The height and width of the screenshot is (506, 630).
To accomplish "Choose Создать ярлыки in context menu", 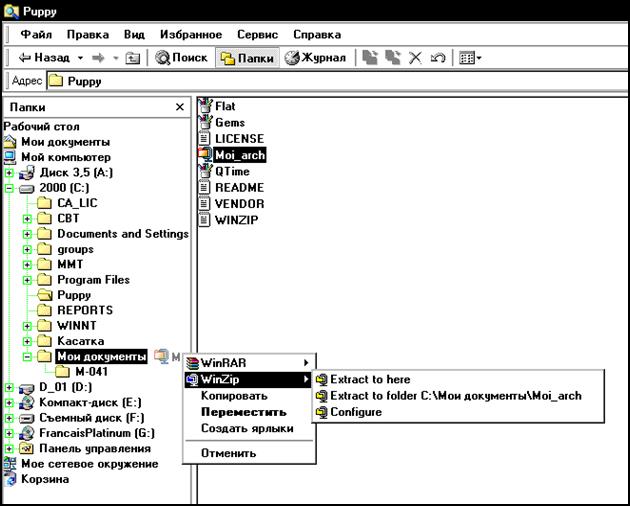I will coord(247,428).
